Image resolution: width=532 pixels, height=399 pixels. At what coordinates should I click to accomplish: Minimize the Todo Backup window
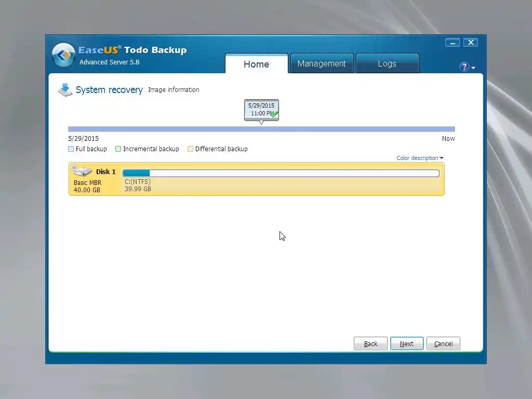click(453, 43)
